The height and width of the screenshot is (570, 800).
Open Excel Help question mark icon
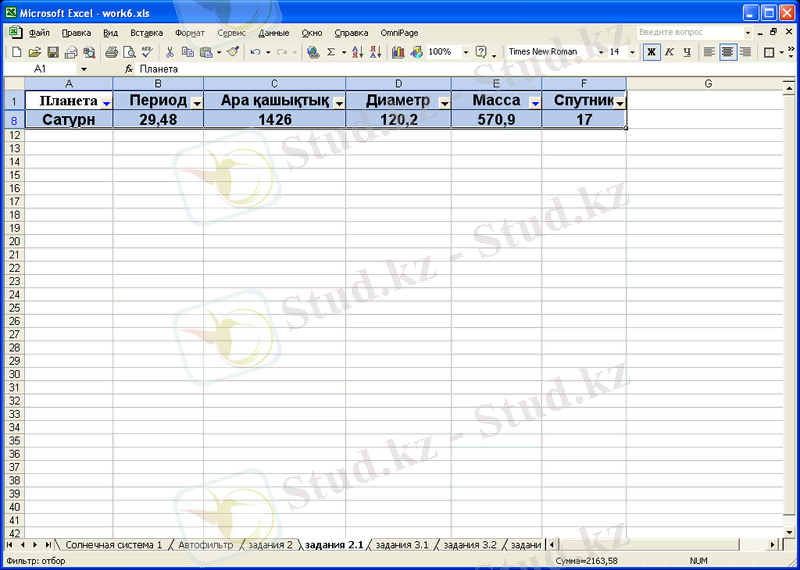[481, 52]
